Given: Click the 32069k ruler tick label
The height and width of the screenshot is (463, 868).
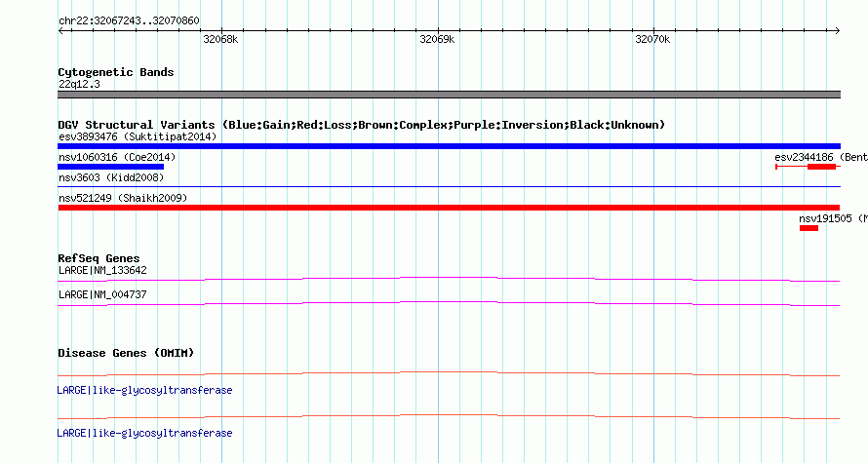Looking at the screenshot, I should pos(437,39).
